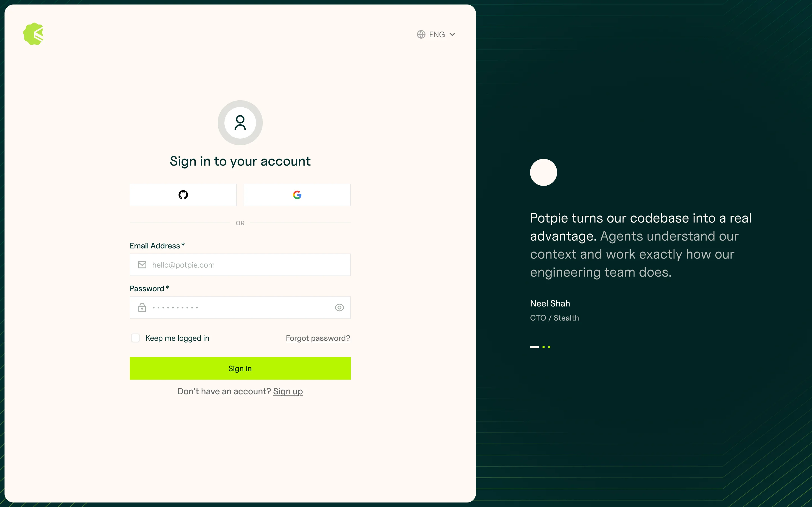
Task: Click the envelope icon in email field
Action: [142, 265]
